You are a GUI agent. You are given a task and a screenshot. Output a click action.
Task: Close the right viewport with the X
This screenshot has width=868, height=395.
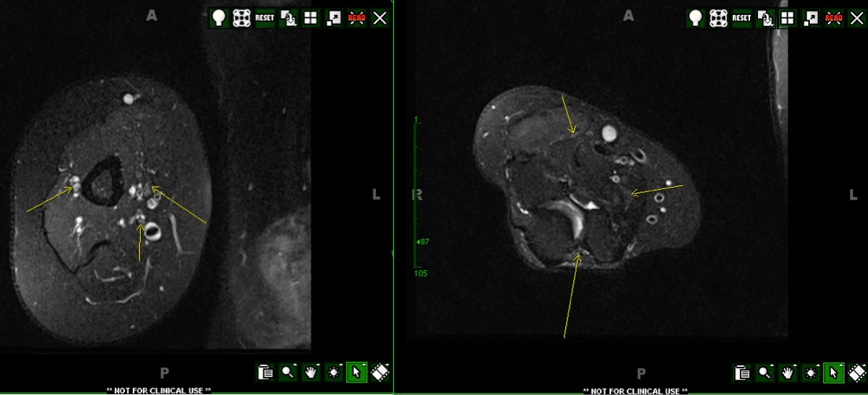[857, 18]
